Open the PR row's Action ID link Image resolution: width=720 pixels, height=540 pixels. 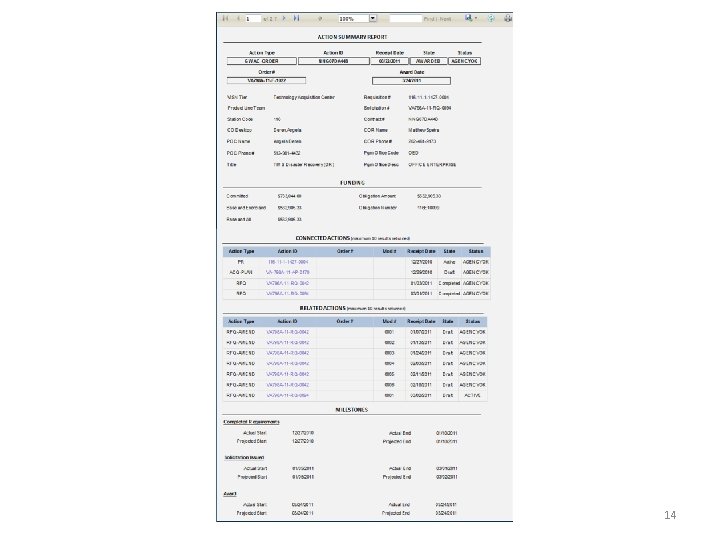point(288,262)
